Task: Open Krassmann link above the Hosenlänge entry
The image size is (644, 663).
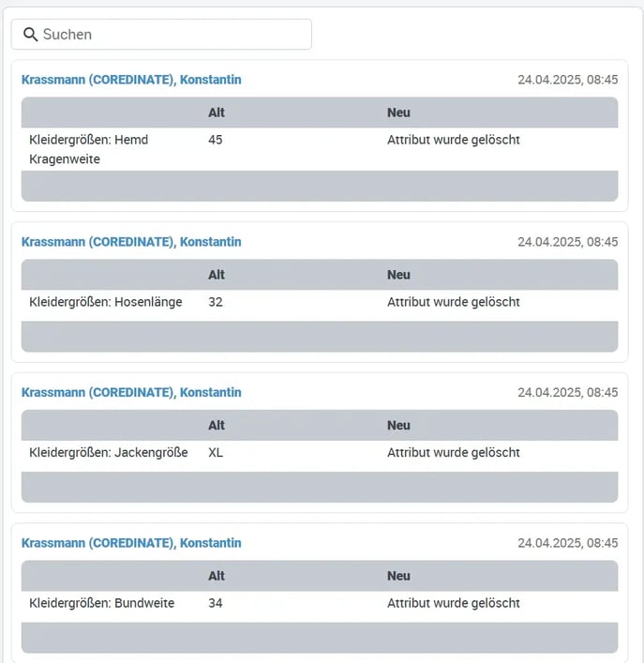Action: point(131,242)
